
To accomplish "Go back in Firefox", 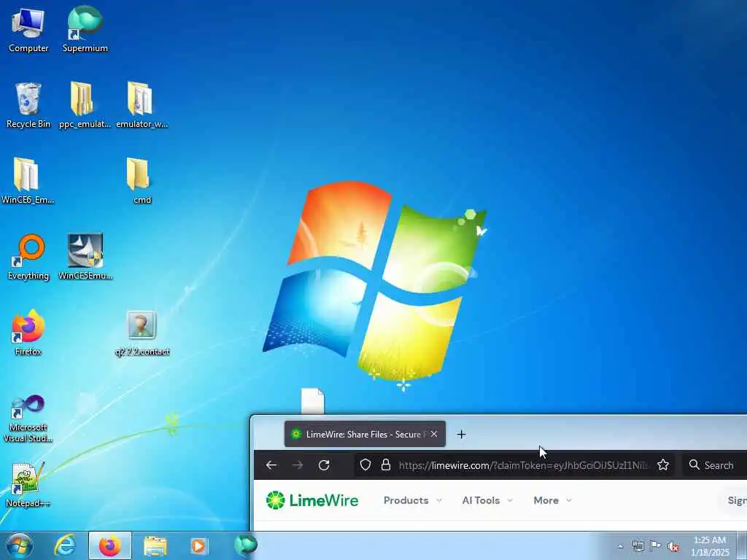I will 271,465.
